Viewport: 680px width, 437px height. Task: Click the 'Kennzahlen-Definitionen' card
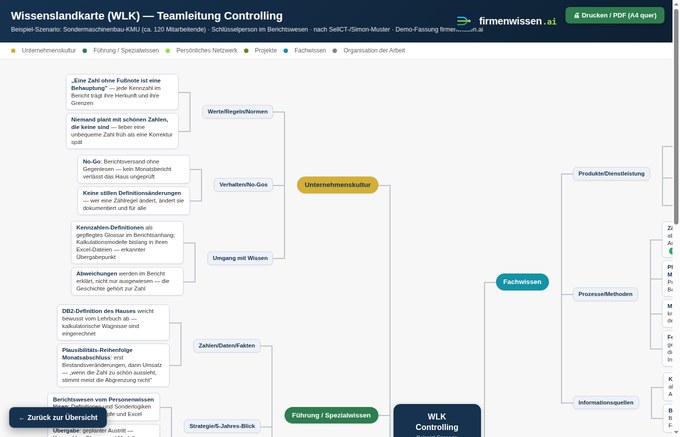[127, 242]
